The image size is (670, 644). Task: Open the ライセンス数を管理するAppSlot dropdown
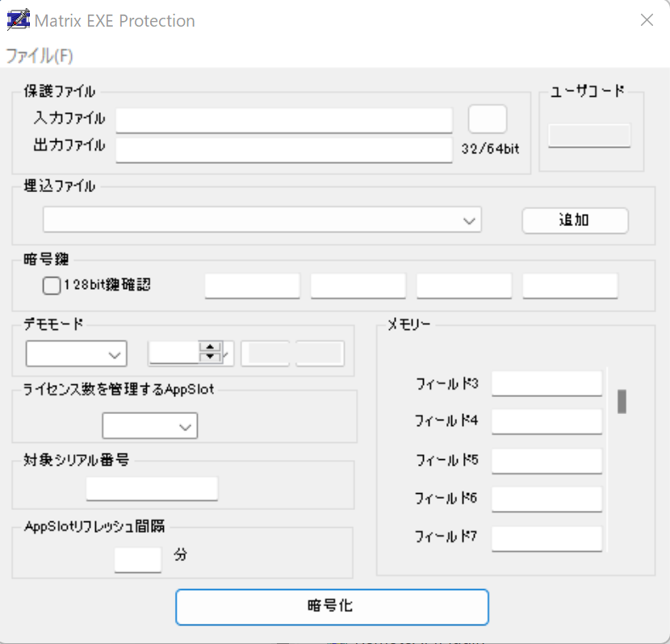click(150, 425)
